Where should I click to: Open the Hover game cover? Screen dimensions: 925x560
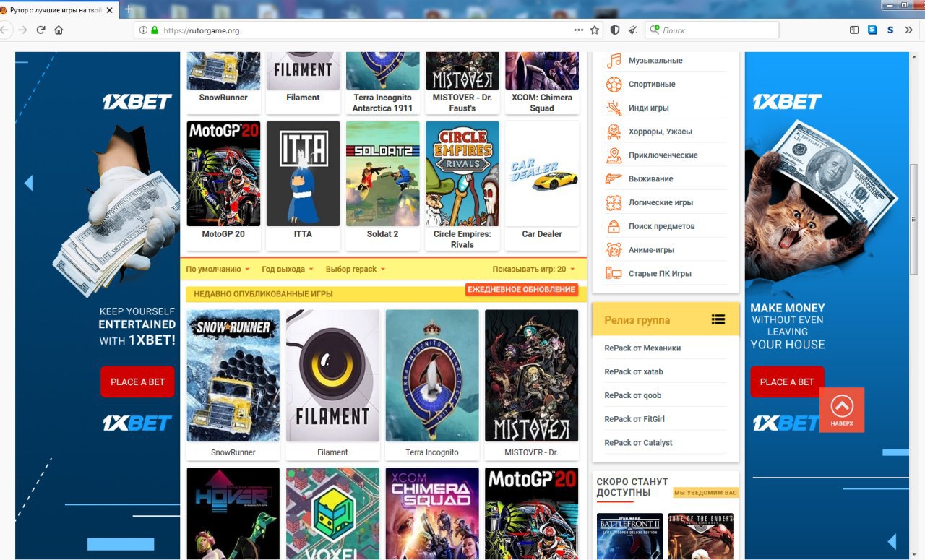click(x=233, y=514)
